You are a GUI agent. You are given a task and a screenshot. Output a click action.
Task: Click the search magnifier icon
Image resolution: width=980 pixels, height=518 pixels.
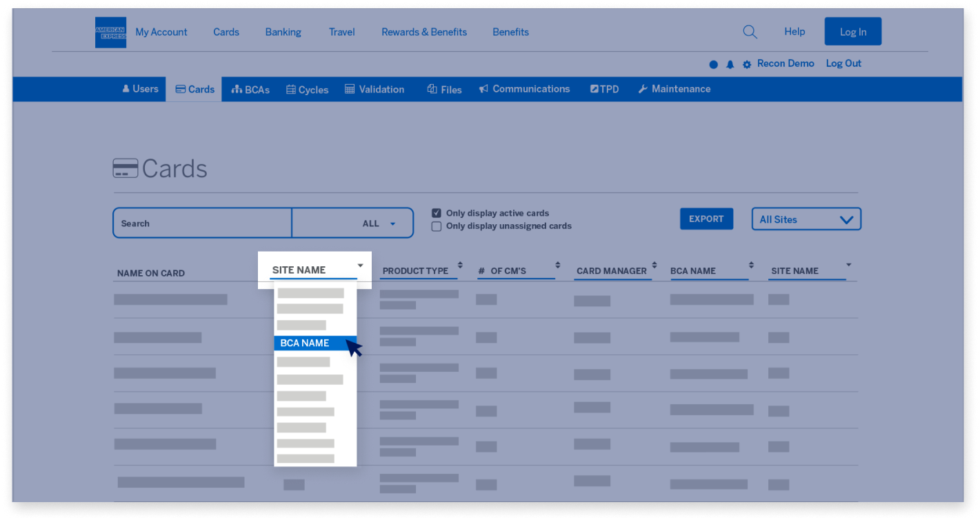click(x=750, y=31)
